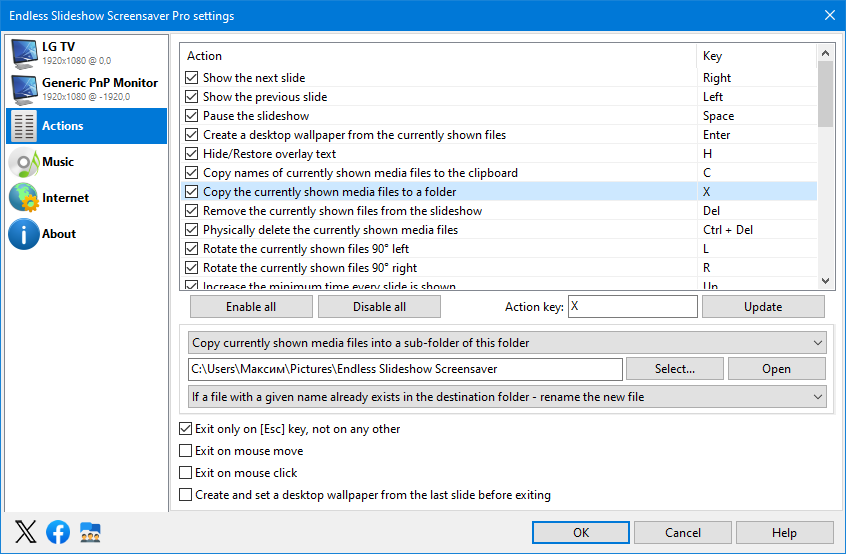The image size is (846, 554).
Task: Click the Update button
Action: coord(763,307)
